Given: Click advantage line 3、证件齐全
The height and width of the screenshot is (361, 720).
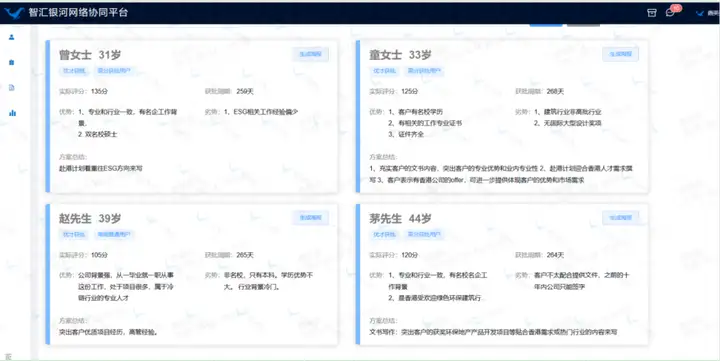Looking at the screenshot, I should pyautogui.click(x=406, y=135).
